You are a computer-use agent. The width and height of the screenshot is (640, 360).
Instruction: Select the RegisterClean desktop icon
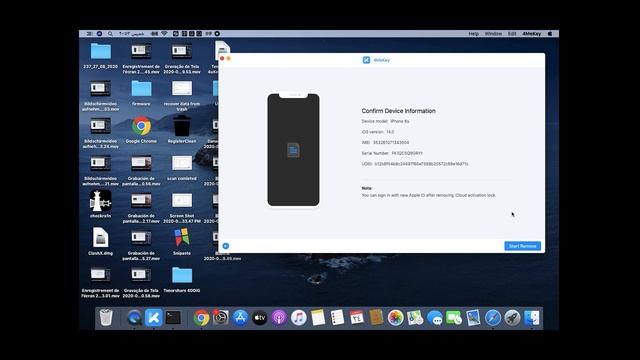tap(182, 130)
